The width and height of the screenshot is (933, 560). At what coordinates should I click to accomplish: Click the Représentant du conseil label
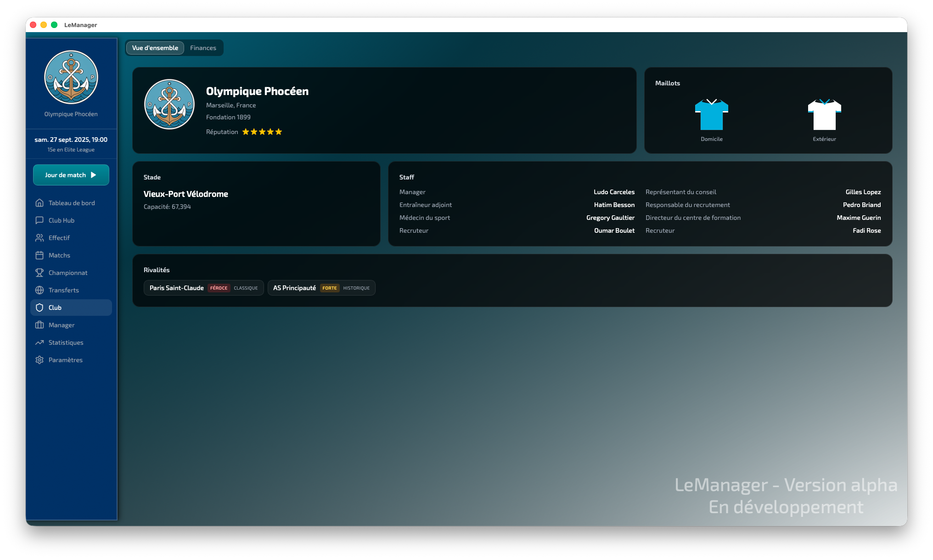(x=680, y=192)
